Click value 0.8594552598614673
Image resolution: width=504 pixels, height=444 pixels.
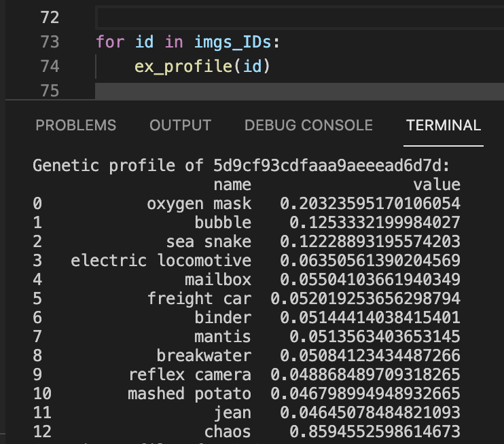click(375, 432)
